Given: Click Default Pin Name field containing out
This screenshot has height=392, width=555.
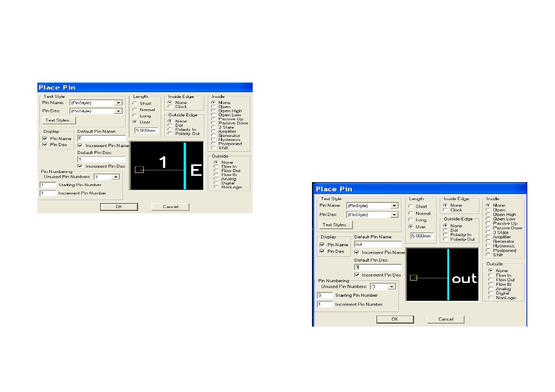Looking at the screenshot, I should click(378, 244).
